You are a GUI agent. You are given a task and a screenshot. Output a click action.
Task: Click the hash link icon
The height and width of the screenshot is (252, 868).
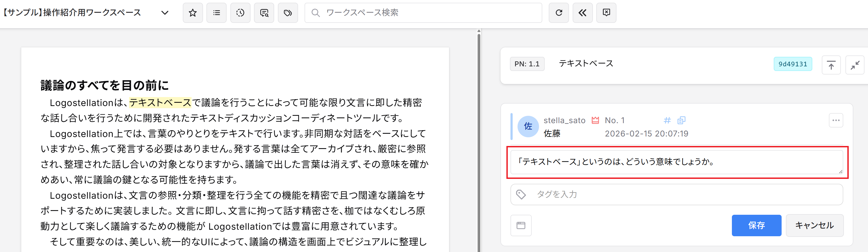click(667, 120)
